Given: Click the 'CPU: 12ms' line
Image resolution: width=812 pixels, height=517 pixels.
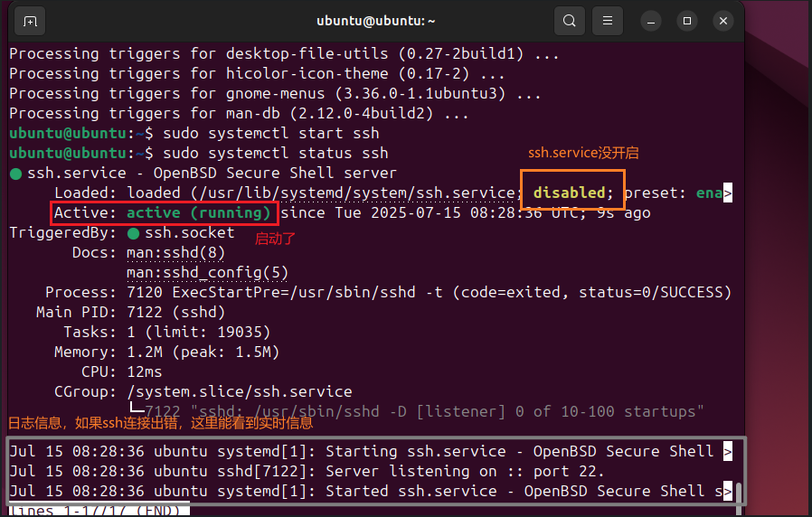Looking at the screenshot, I should click(x=122, y=372).
